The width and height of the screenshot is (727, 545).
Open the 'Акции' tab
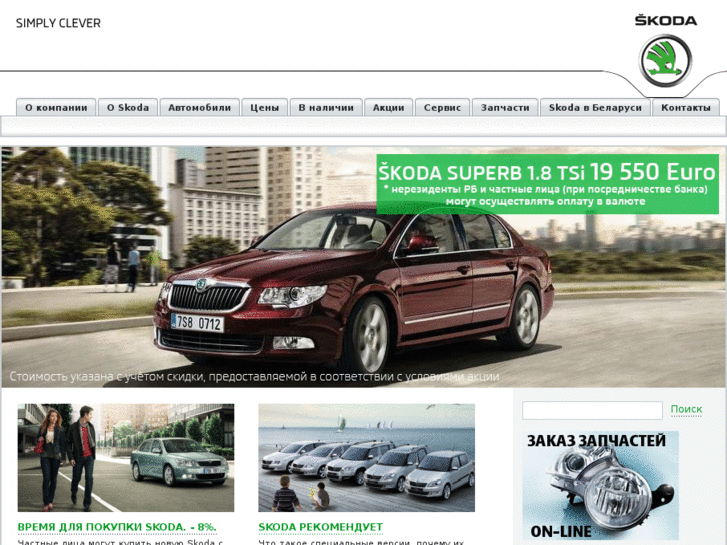pyautogui.click(x=389, y=107)
